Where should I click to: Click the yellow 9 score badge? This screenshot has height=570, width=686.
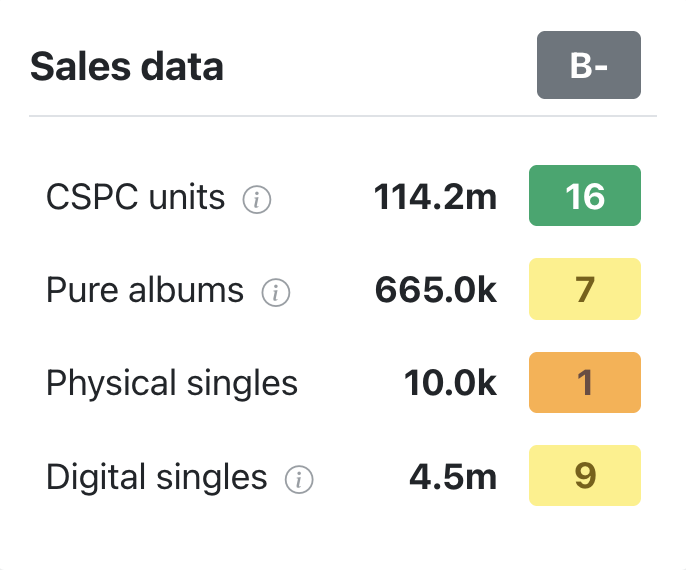(584, 476)
